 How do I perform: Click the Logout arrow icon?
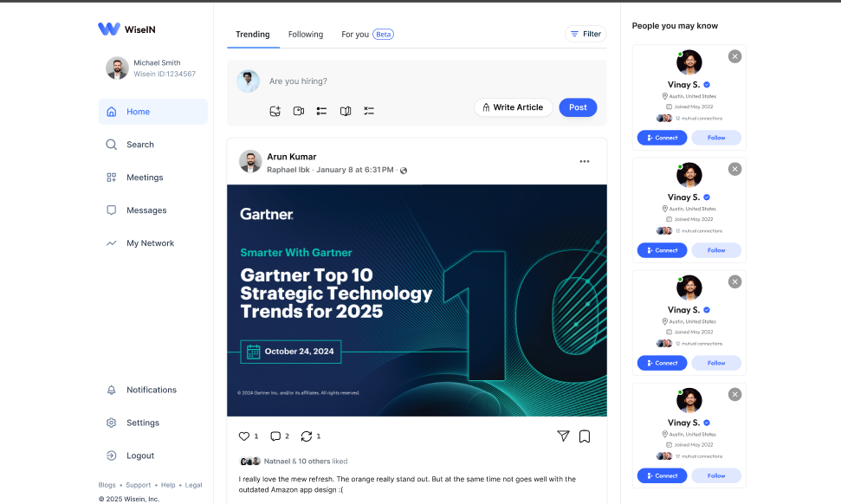111,456
